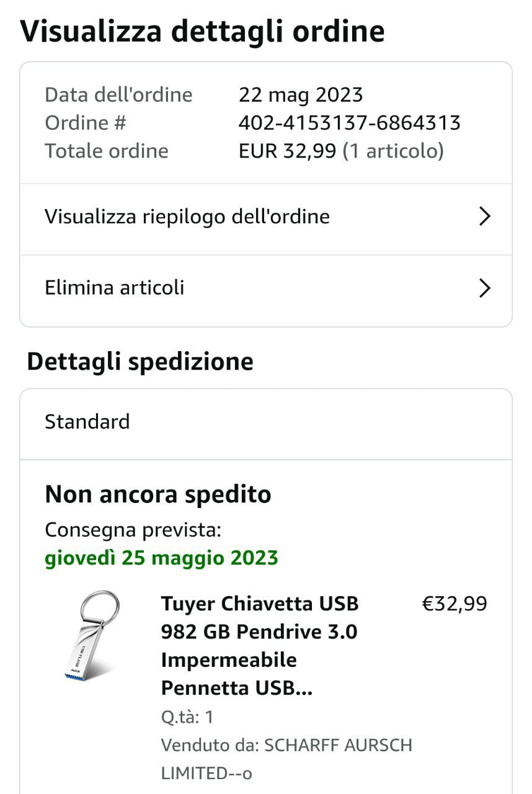This screenshot has width=532, height=794.
Task: Open the Tuyer USB keychain drive thumbnail
Action: (92, 636)
